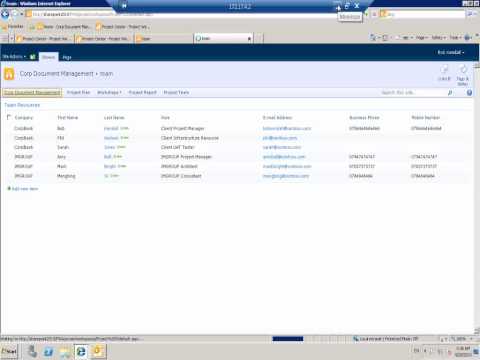Open the IE Page menu dropdown

421,38
